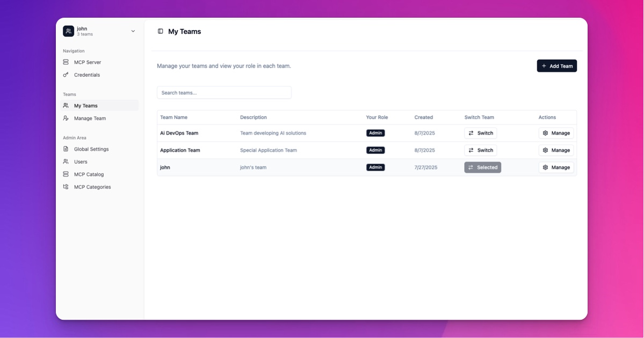The height and width of the screenshot is (338, 644).
Task: Open Credentials navigation item
Action: pos(99,75)
